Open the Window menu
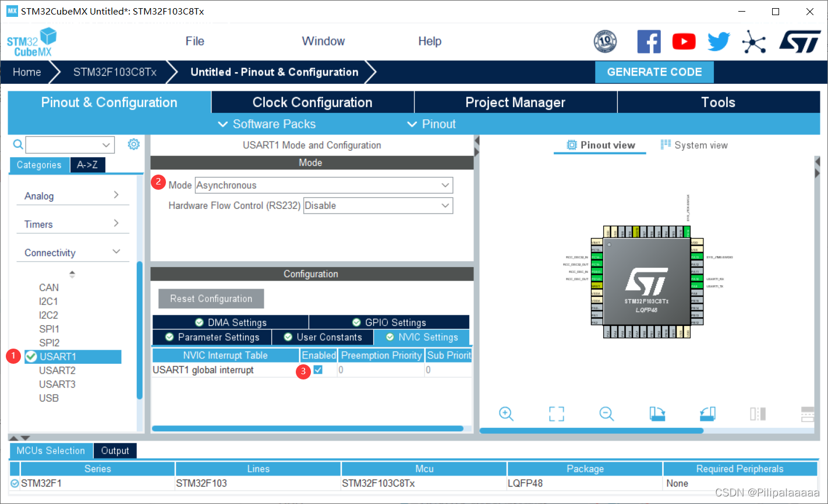Screen dimensions: 828x504 click(x=323, y=41)
